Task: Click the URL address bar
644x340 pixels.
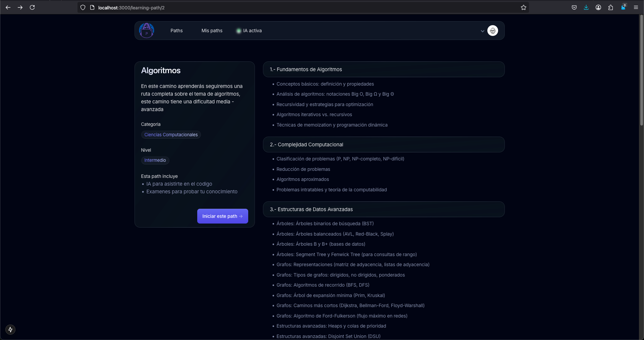Action: [302, 7]
